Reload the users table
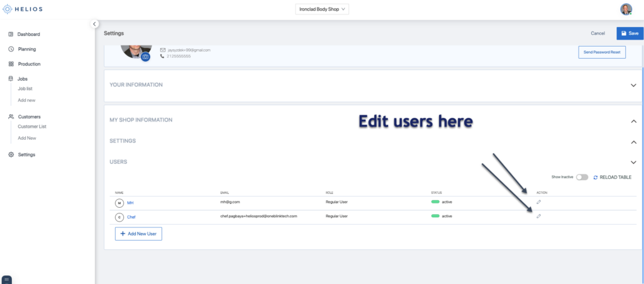The height and width of the screenshot is (284, 644). 613,177
